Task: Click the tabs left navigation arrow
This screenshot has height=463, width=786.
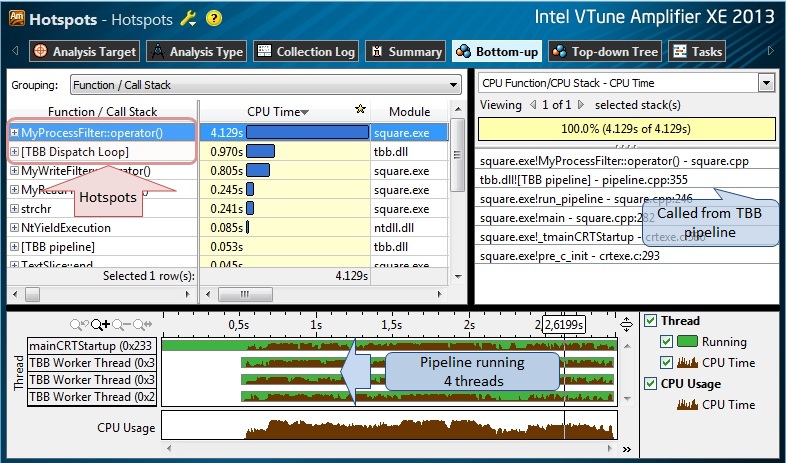Action: click(x=15, y=51)
